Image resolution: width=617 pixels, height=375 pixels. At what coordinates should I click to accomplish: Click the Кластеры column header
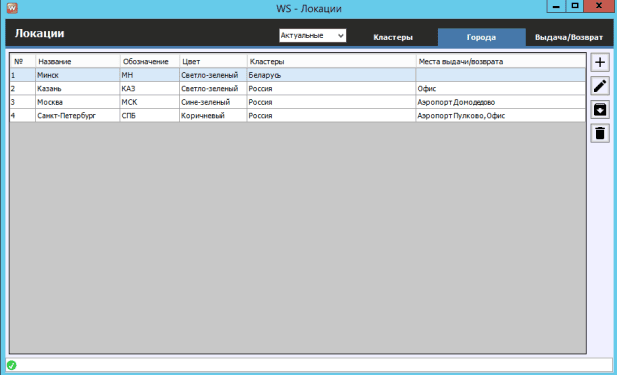coord(331,61)
